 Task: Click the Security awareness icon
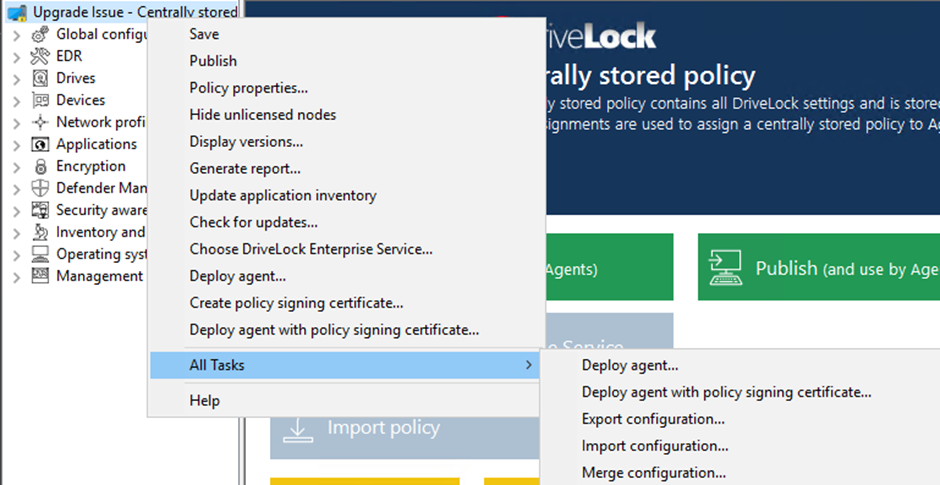(40, 210)
